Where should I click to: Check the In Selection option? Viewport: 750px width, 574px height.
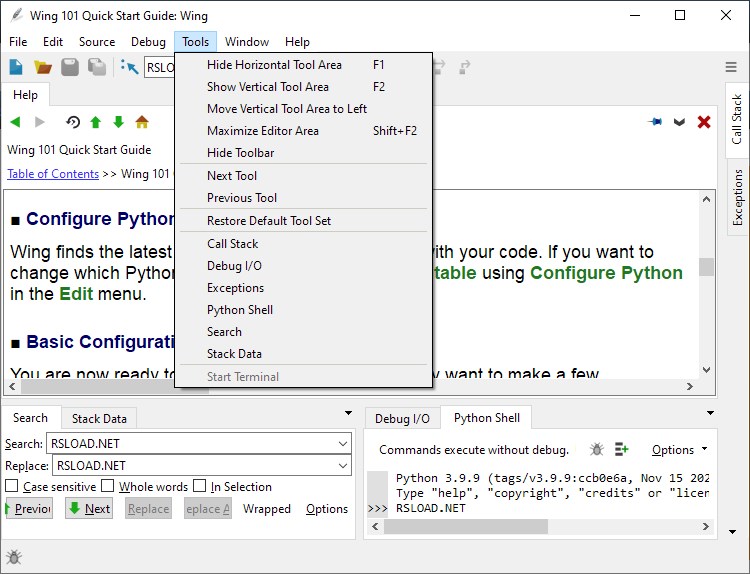point(200,487)
